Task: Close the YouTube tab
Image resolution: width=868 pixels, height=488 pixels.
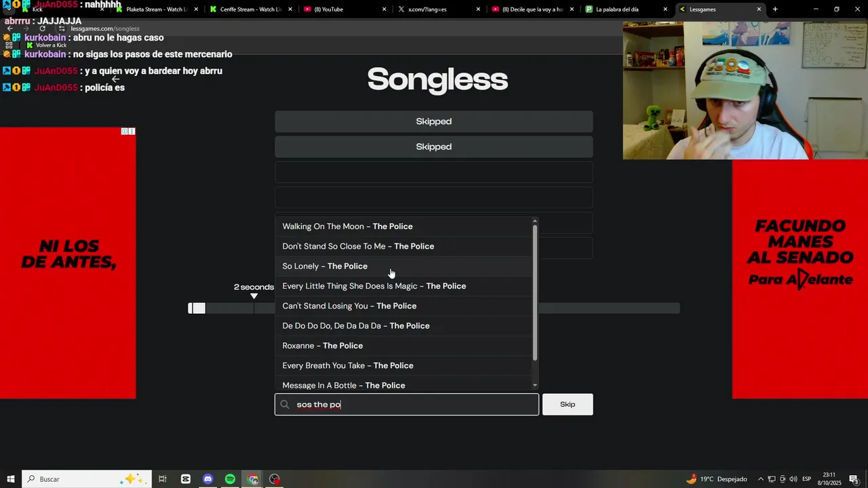Action: [x=384, y=9]
